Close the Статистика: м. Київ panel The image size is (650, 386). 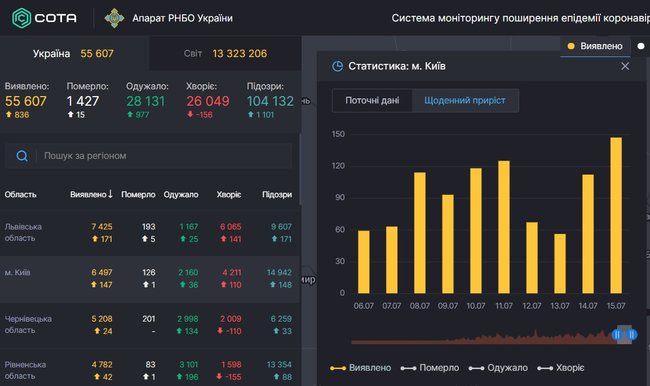click(625, 66)
